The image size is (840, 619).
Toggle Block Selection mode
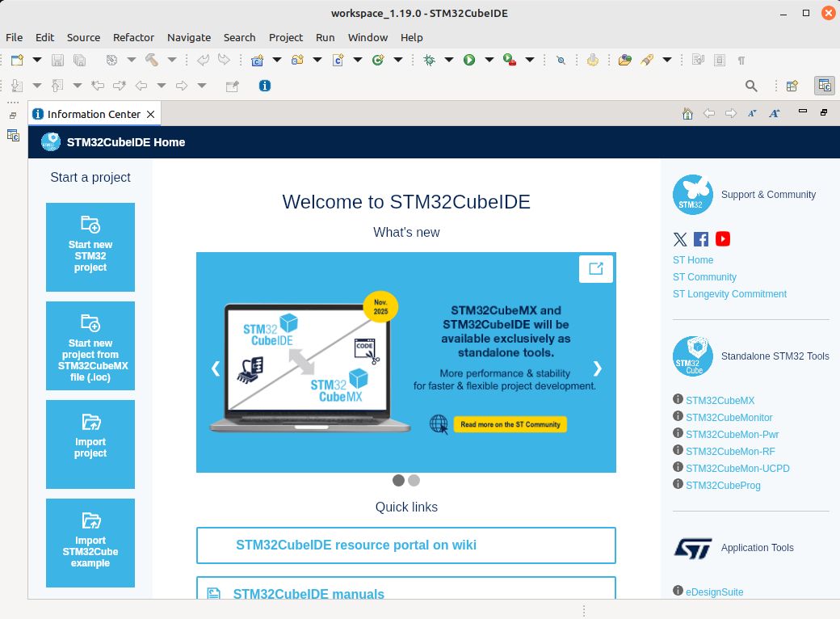pyautogui.click(x=720, y=60)
